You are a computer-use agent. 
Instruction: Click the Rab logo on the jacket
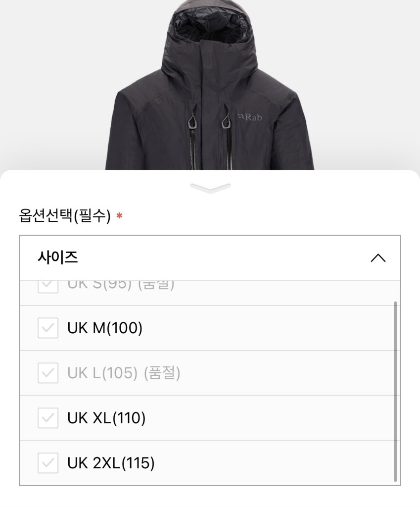pos(250,117)
